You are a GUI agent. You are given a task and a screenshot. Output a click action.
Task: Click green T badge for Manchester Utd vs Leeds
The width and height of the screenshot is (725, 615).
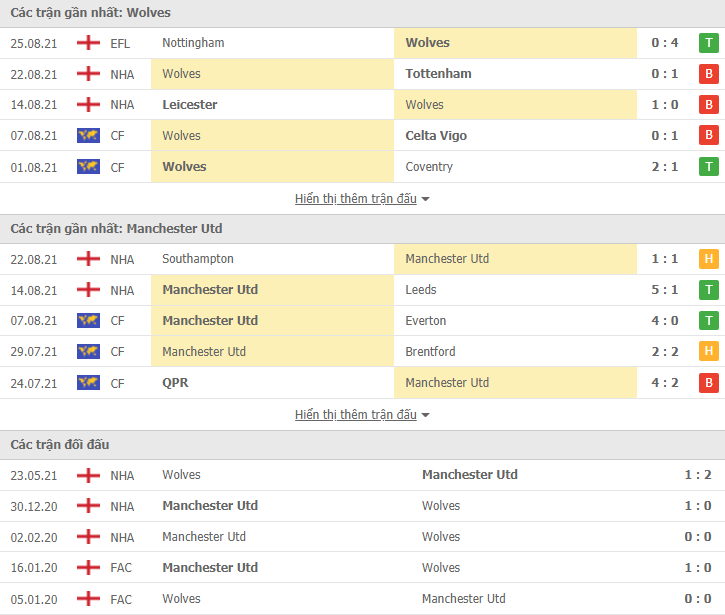click(708, 290)
